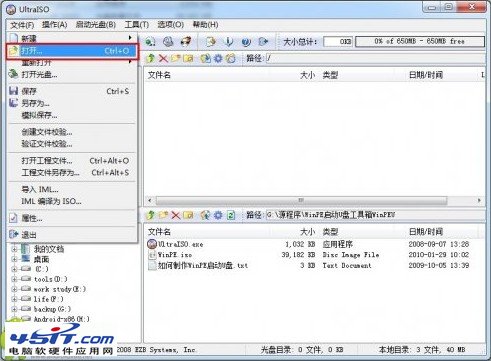The width and height of the screenshot is (491, 361).
Task: Select 如何制作WinPE启动U盘.txt file
Action: tap(198, 266)
